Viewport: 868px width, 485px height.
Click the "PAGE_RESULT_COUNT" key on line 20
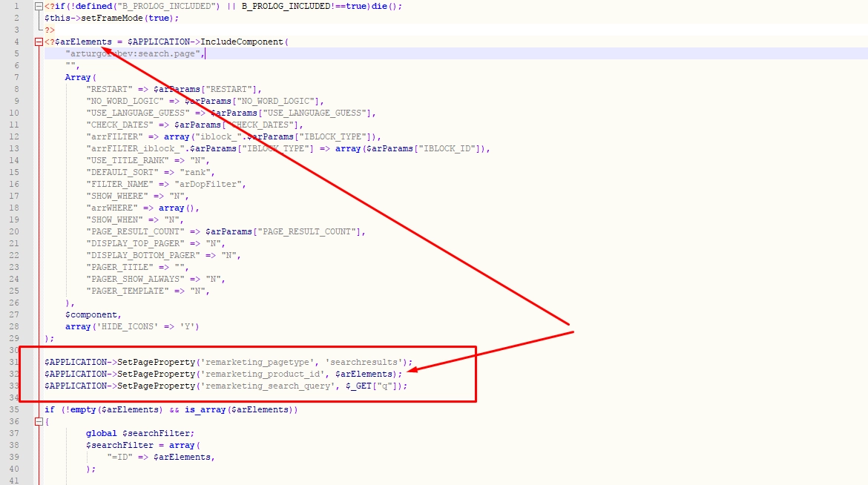135,232
